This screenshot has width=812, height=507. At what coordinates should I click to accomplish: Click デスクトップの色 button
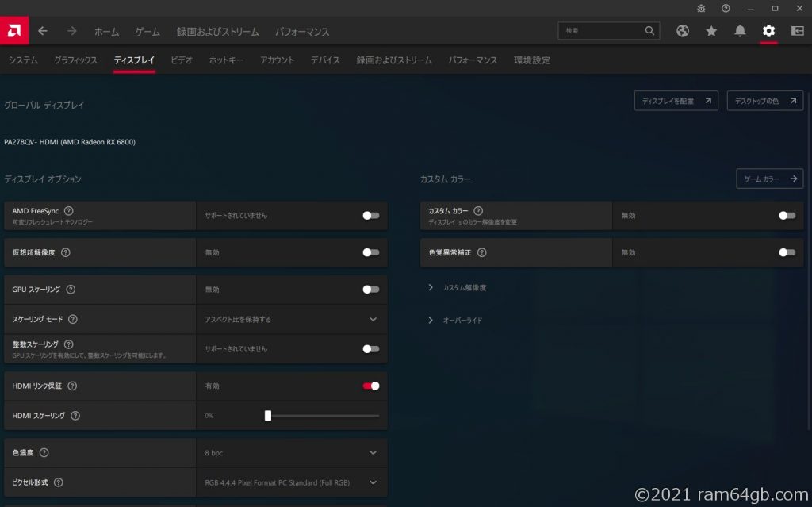[765, 101]
